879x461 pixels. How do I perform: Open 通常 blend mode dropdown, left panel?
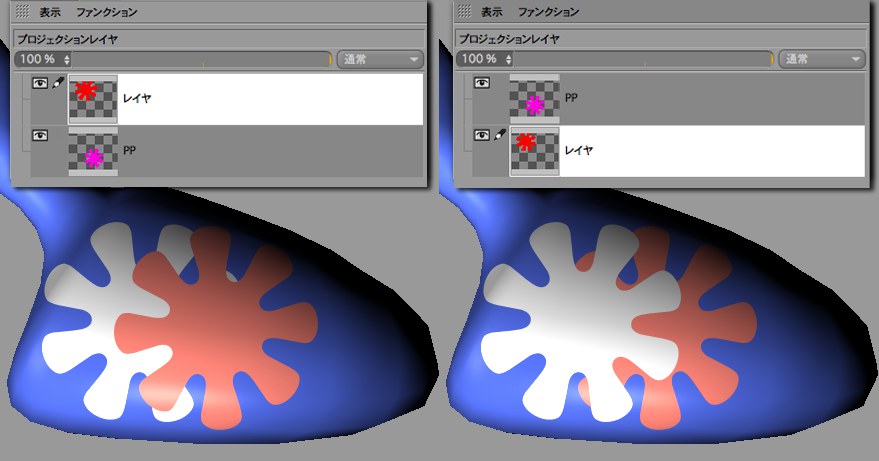click(380, 59)
